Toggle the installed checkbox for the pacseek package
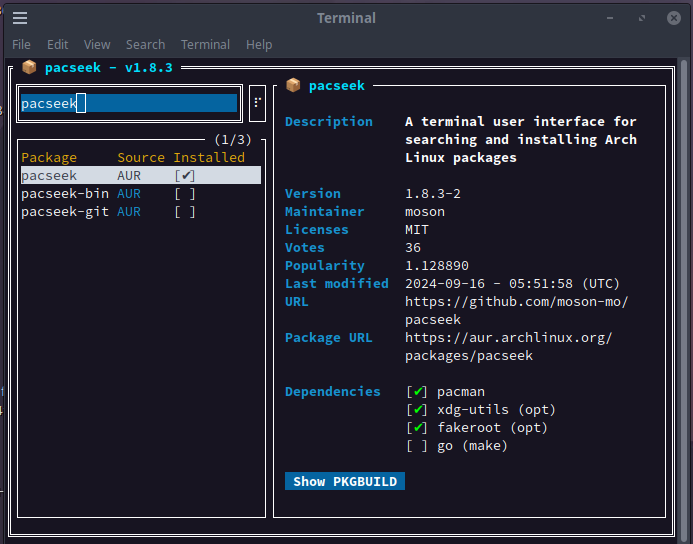693x544 pixels. [x=185, y=175]
